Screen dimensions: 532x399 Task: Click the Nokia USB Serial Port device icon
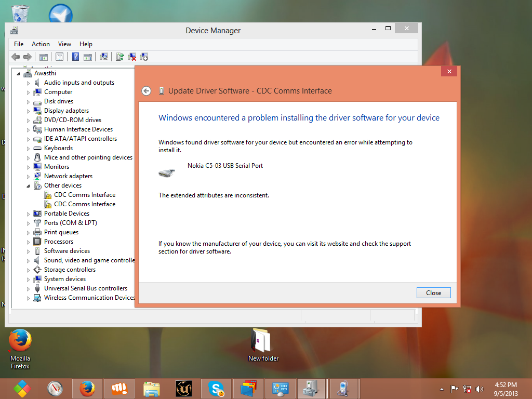click(x=166, y=173)
